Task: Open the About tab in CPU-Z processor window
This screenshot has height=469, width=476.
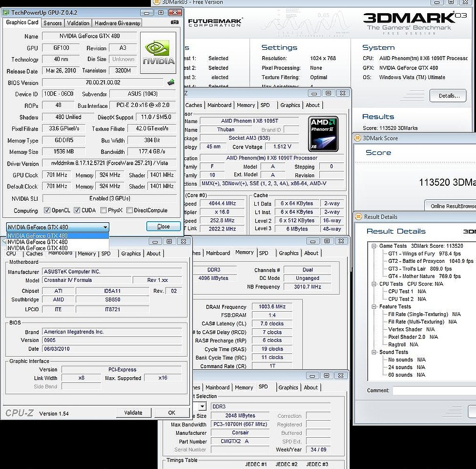Action: (x=312, y=105)
